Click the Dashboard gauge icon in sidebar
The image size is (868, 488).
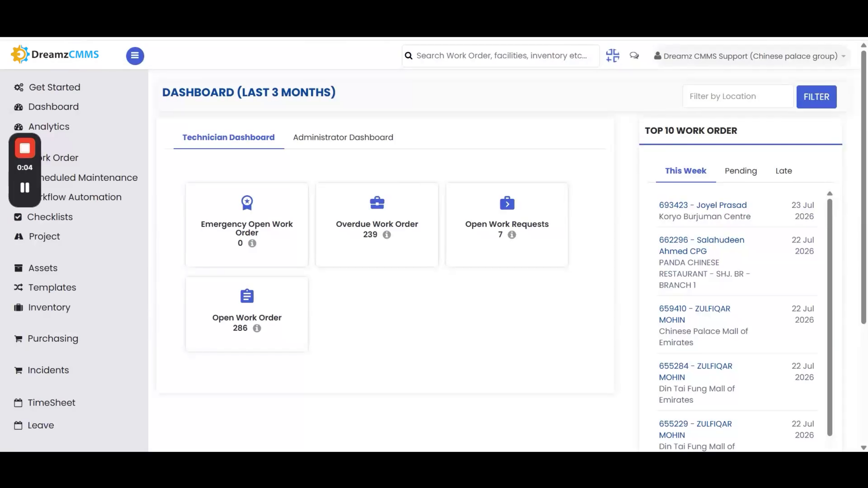click(x=18, y=107)
